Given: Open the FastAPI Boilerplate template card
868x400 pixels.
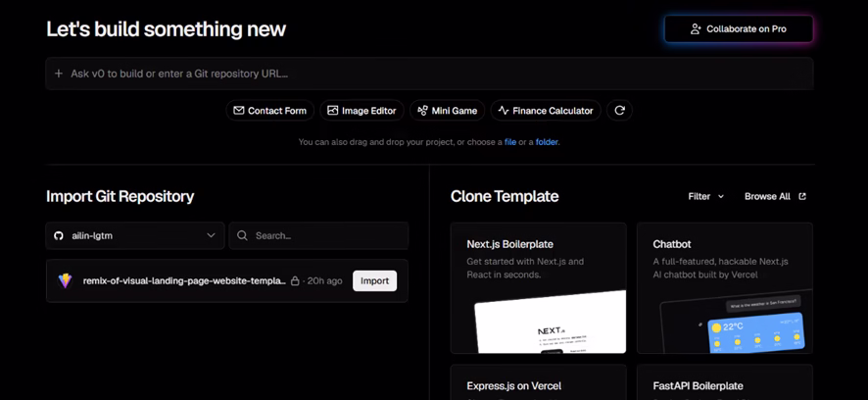Looking at the screenshot, I should (x=725, y=382).
